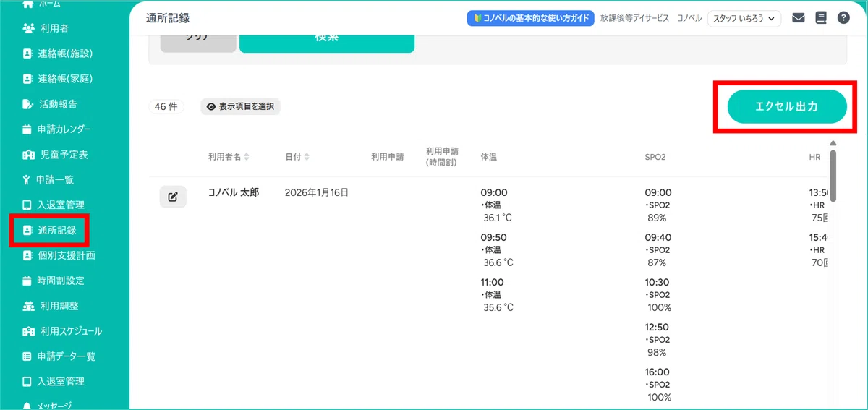Click the edit pencil icon for コノベル 太郎
The height and width of the screenshot is (410, 868).
coord(173,197)
